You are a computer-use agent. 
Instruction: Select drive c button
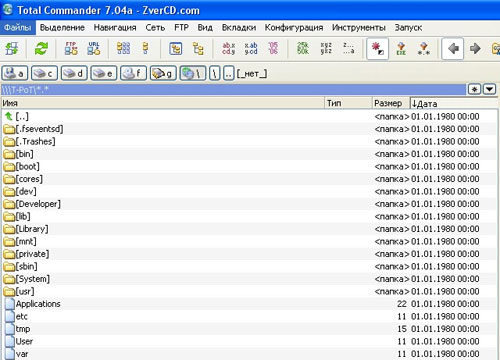44,73
